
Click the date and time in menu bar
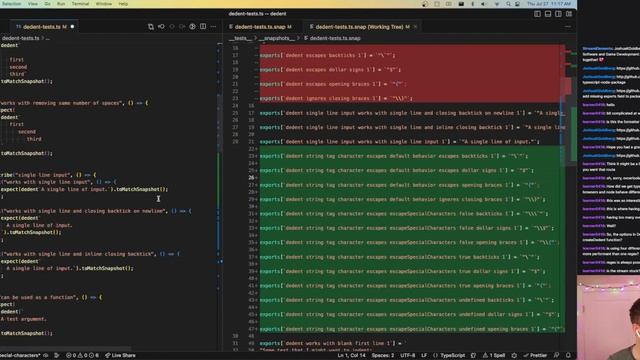pyautogui.click(x=549, y=4)
